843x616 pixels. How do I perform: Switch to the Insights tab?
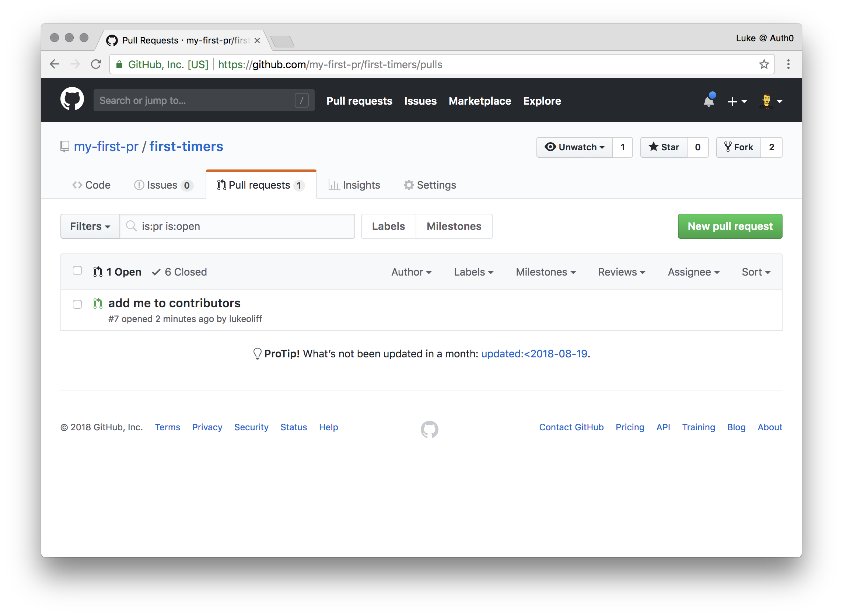coord(354,185)
